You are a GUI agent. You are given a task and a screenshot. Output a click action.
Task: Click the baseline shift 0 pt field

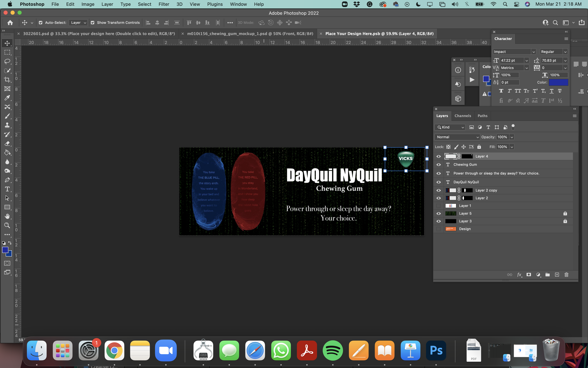point(510,82)
